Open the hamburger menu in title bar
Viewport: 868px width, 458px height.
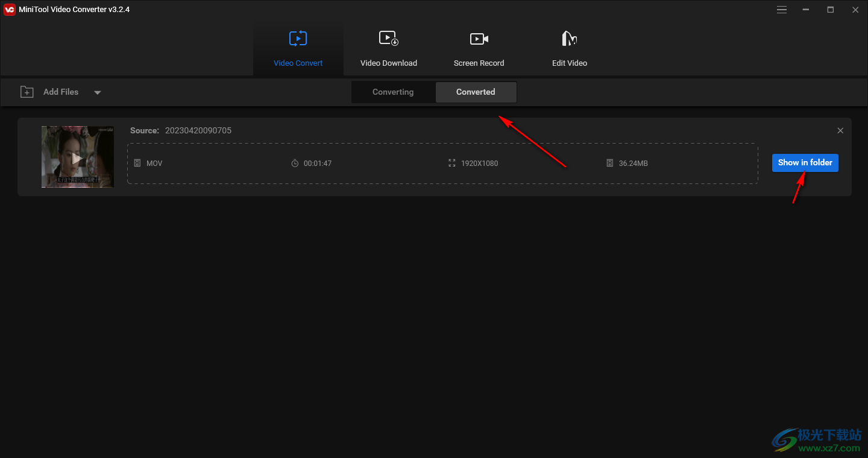782,10
